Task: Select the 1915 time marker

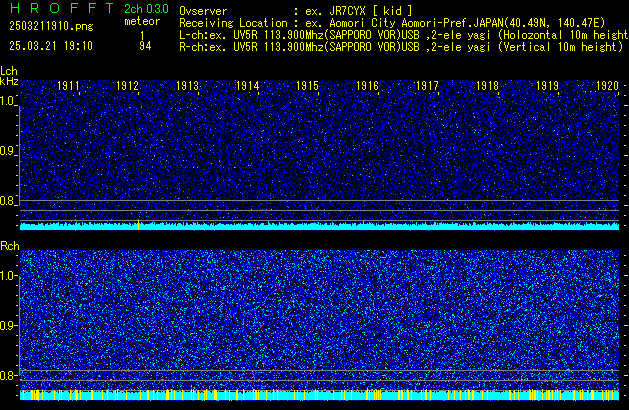Action: [x=307, y=86]
